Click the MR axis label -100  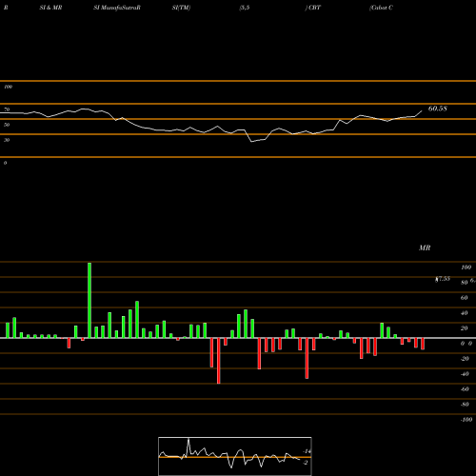point(466,420)
